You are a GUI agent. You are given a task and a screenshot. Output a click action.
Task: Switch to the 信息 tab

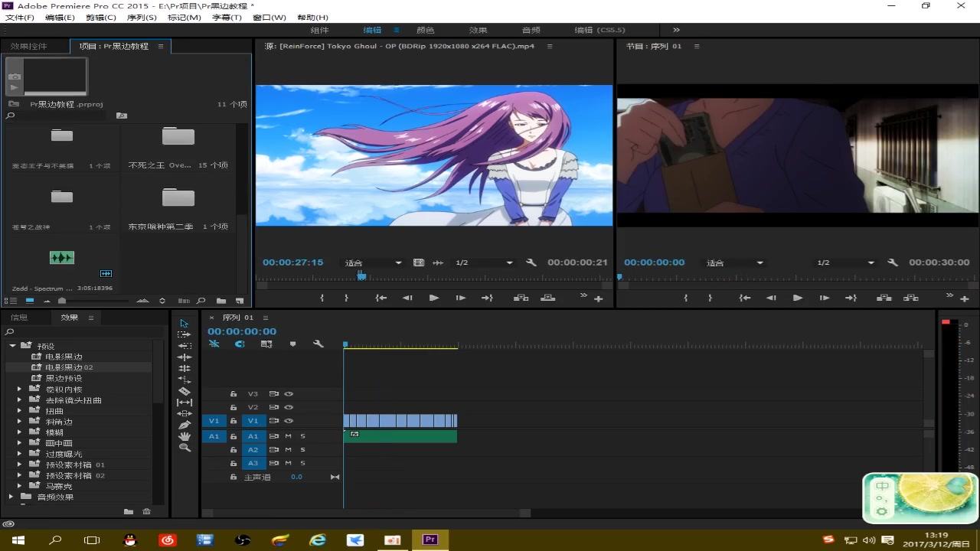click(x=19, y=318)
